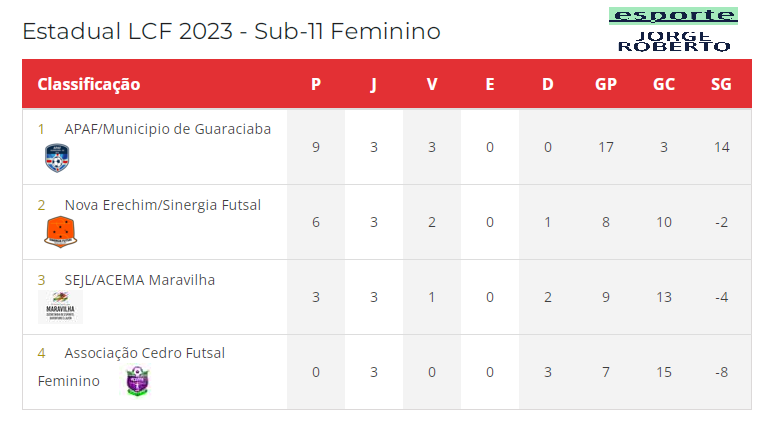Click the GC goals-against column header
The height and width of the screenshot is (428, 770).
[663, 84]
